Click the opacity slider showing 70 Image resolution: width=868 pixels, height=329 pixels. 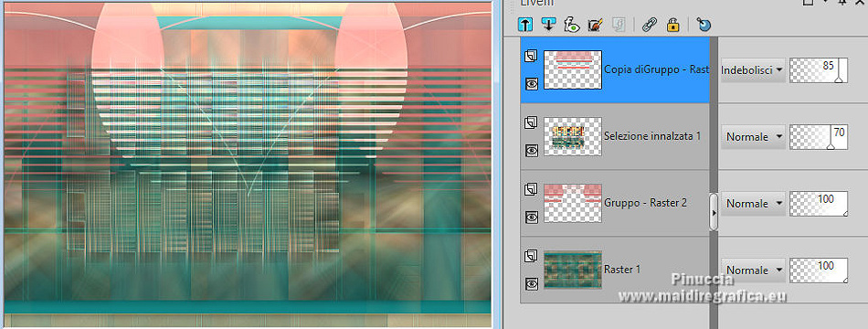819,137
